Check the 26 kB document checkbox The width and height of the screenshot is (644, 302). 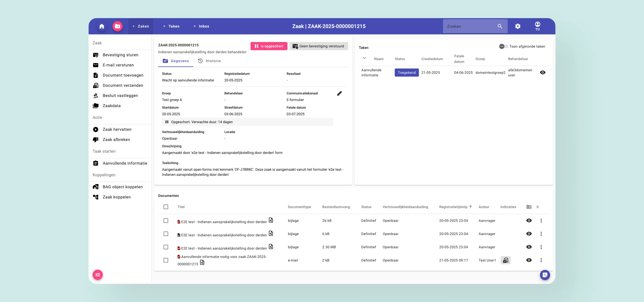tap(166, 220)
